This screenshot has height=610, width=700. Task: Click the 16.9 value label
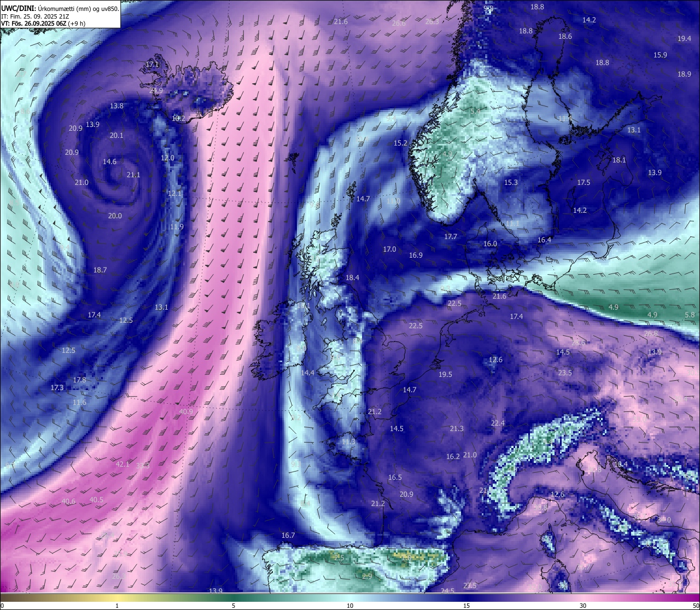click(416, 255)
